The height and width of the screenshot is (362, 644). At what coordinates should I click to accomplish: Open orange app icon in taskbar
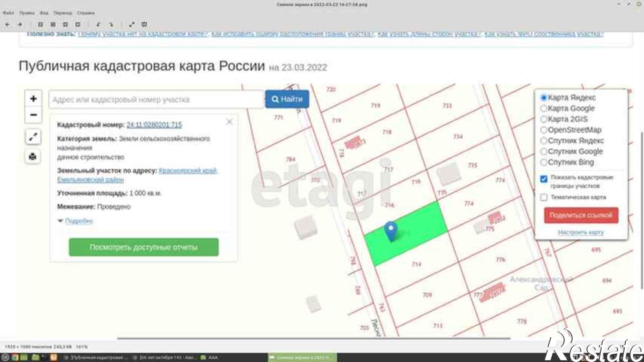click(x=54, y=357)
